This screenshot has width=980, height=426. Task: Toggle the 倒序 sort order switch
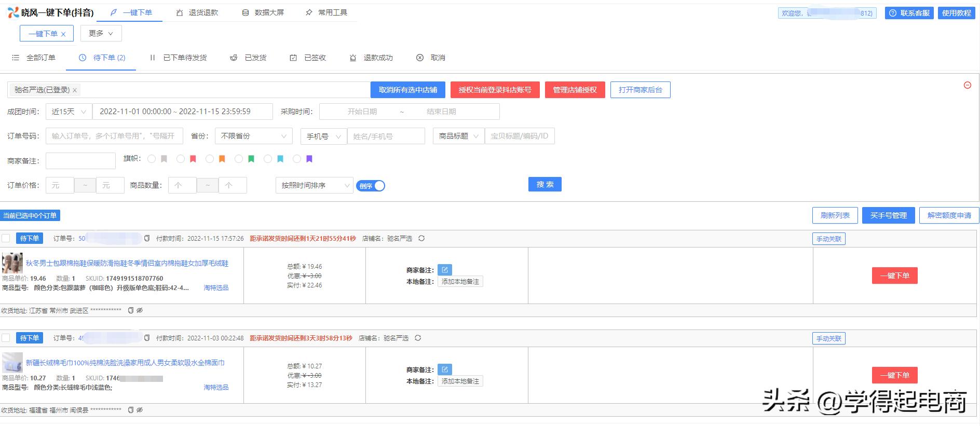click(371, 186)
